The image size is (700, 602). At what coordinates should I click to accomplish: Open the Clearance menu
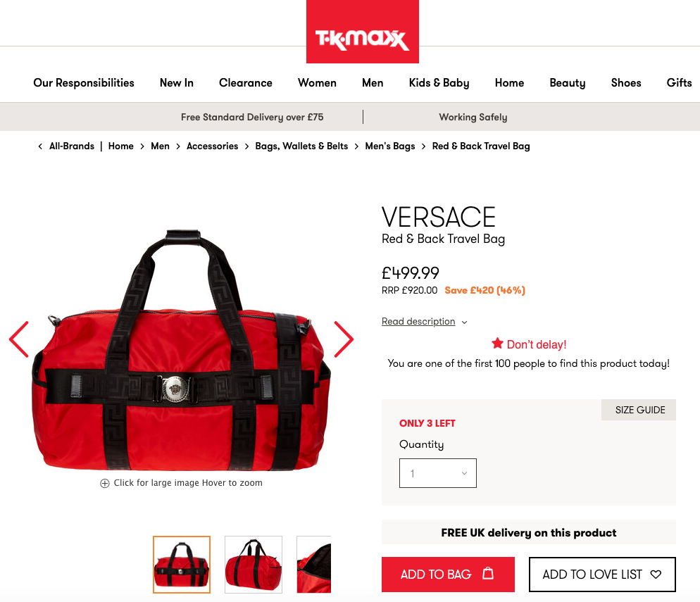click(246, 83)
